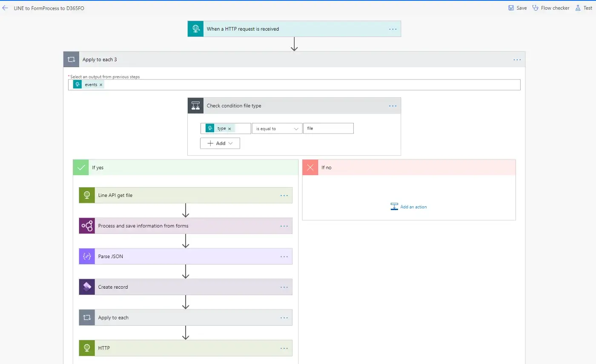
Task: Click the flow title 'LINE to FormProcess to D365FO'
Action: coord(49,8)
